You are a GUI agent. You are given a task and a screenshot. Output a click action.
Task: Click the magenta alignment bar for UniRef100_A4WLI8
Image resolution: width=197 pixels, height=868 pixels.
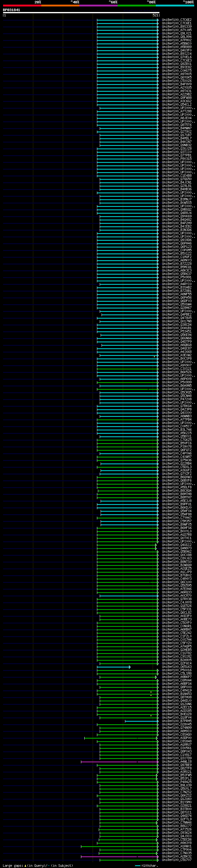pos(120,762)
